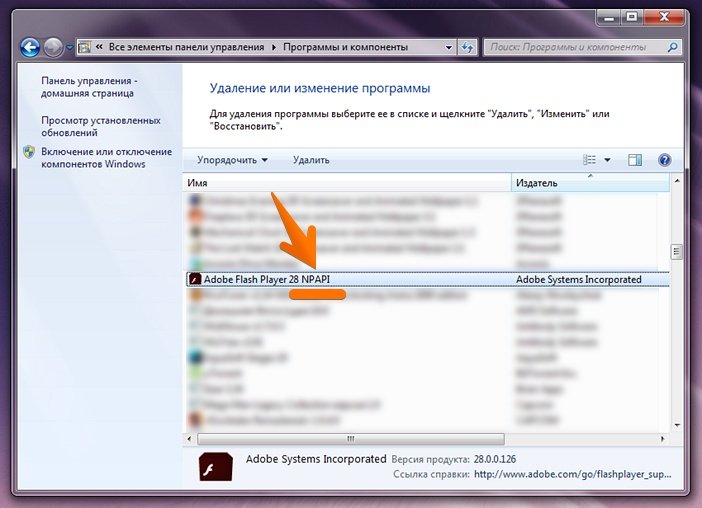Image resolution: width=702 pixels, height=508 pixels.
Task: Open address bar history dropdown
Action: 449,47
